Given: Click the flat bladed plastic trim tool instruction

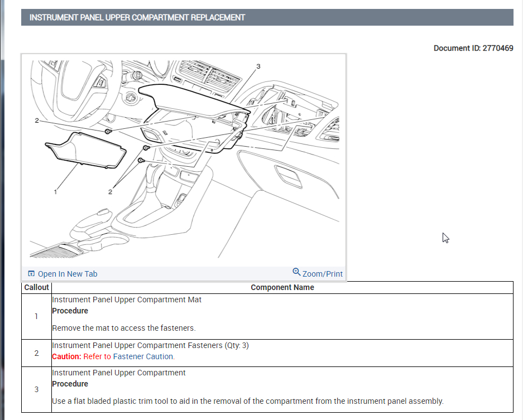Looking at the screenshot, I should (x=248, y=401).
